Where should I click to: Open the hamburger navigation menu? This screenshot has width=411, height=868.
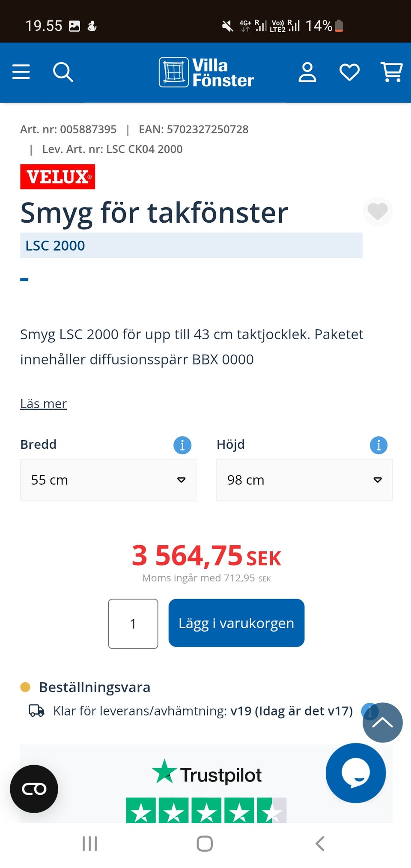[x=21, y=72]
